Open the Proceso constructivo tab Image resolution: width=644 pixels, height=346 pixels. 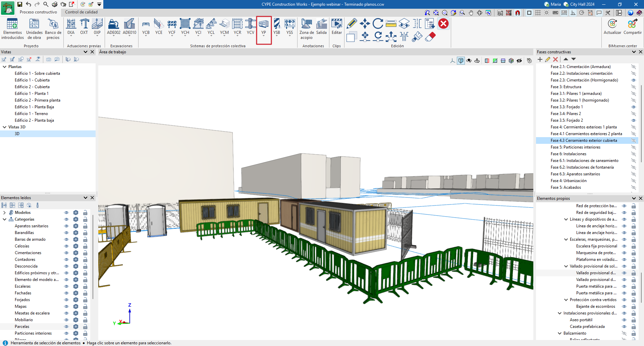tap(38, 12)
